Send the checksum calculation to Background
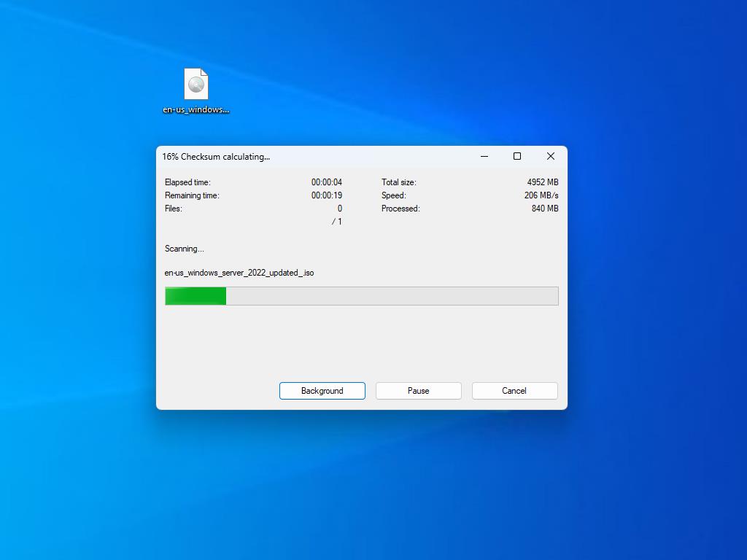Viewport: 747px width, 560px height. coord(322,391)
